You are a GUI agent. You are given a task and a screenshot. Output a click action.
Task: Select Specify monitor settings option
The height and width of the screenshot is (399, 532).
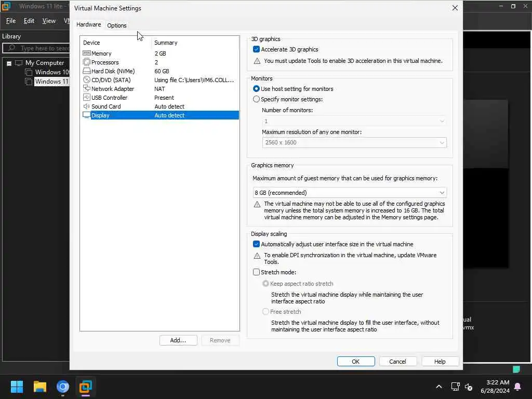pyautogui.click(x=256, y=99)
